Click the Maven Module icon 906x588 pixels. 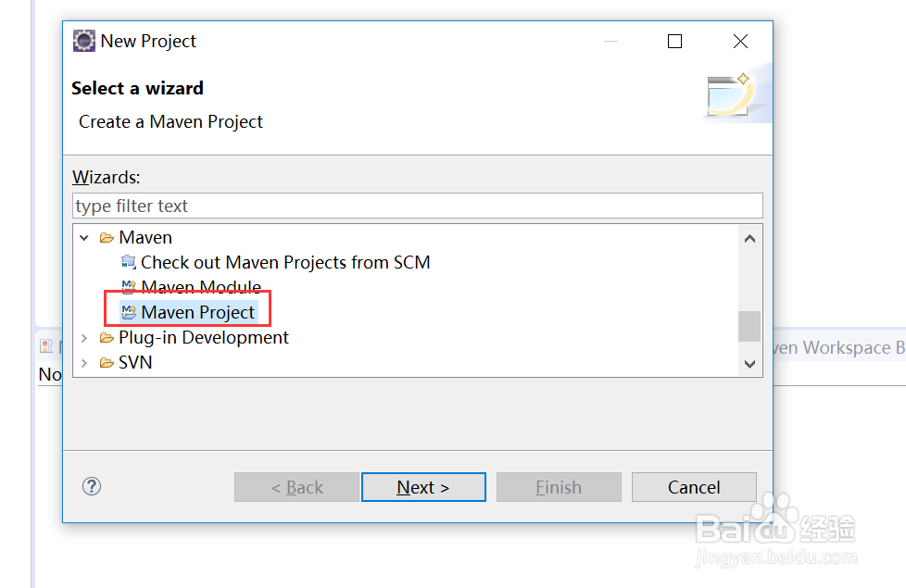pyautogui.click(x=129, y=288)
